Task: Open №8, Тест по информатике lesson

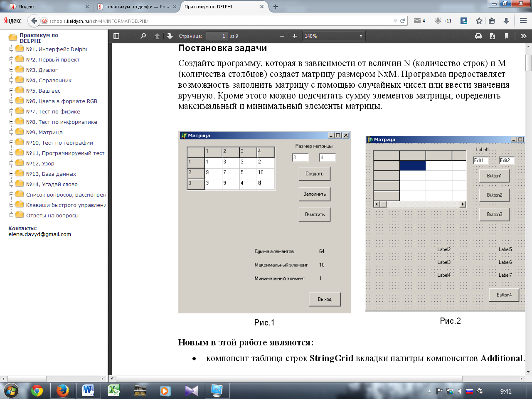Action: tap(62, 122)
